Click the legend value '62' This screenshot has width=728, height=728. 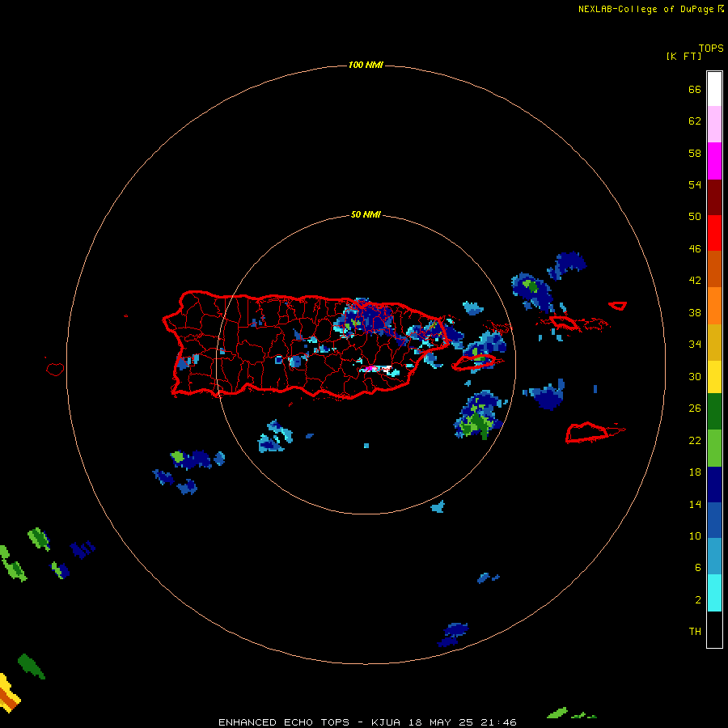tap(695, 121)
